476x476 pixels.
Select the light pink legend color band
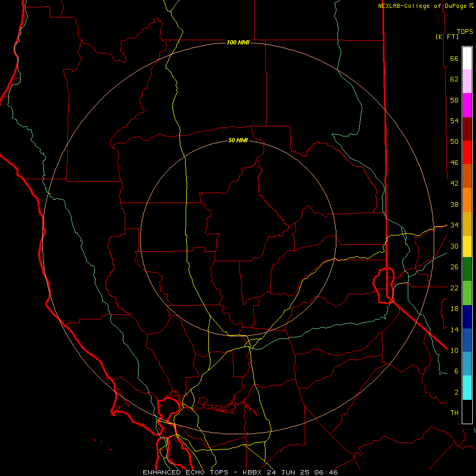[x=467, y=81]
